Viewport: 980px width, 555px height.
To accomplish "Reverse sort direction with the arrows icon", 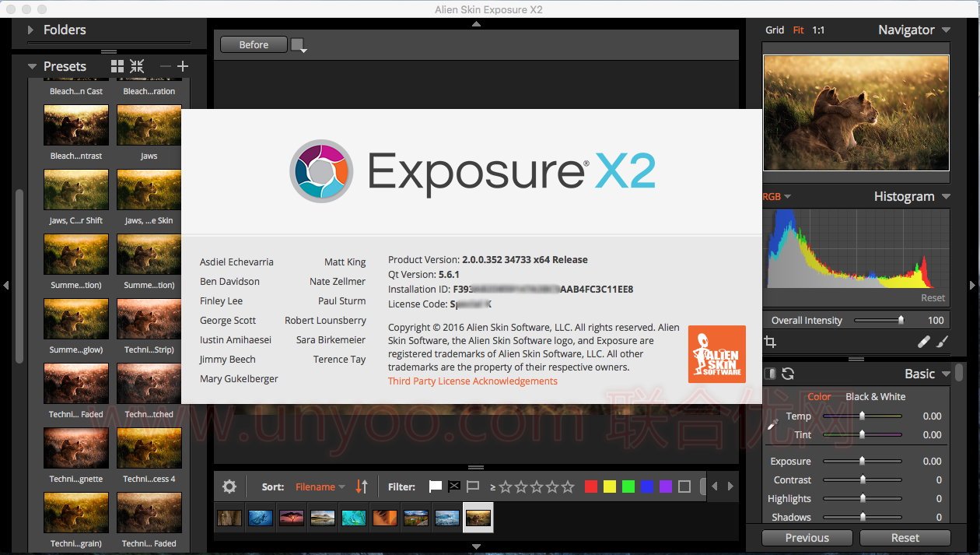I will [x=362, y=487].
